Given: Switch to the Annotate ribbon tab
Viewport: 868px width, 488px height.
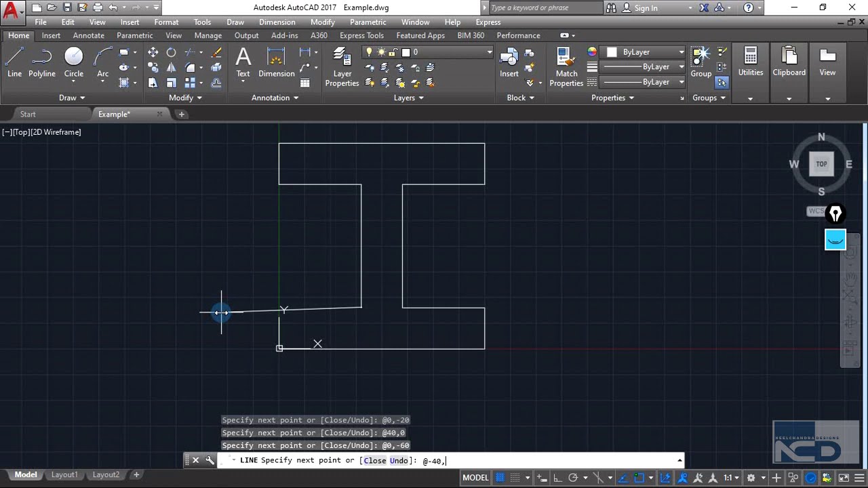Looking at the screenshot, I should tap(89, 35).
